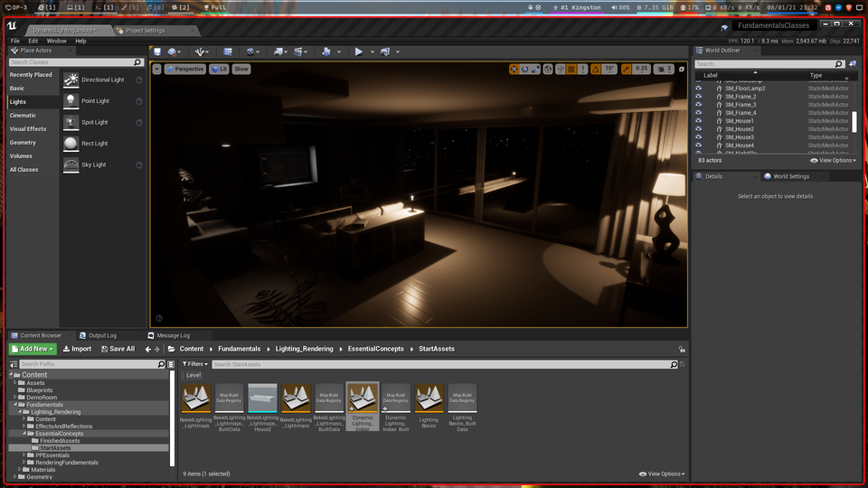Select the Lighting Basics level thumbnail
868x488 pixels.
click(429, 399)
